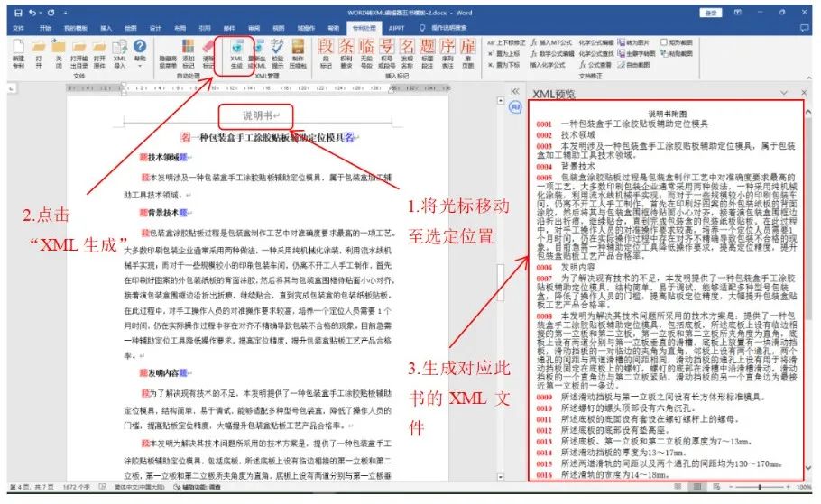Screen dimensions: 821x504
Task: Switch to the 开始 Home tab
Action: coord(45,28)
